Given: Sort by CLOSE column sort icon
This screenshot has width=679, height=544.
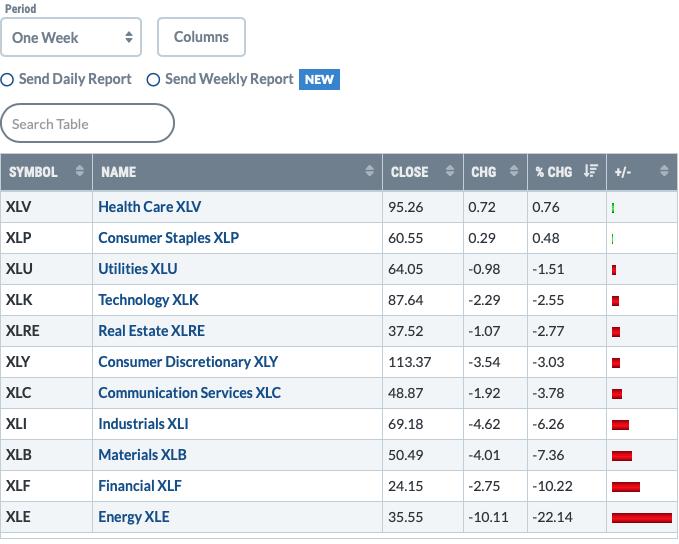Looking at the screenshot, I should click(450, 171).
